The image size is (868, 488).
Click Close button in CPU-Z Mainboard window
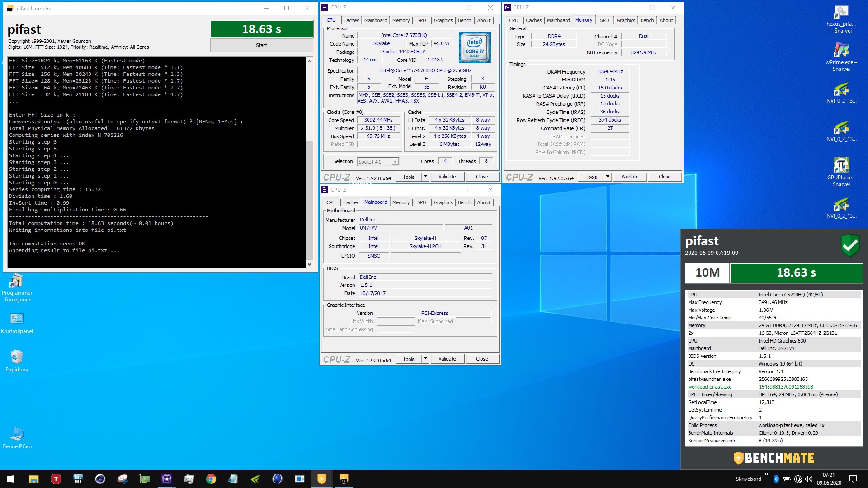[x=482, y=359]
